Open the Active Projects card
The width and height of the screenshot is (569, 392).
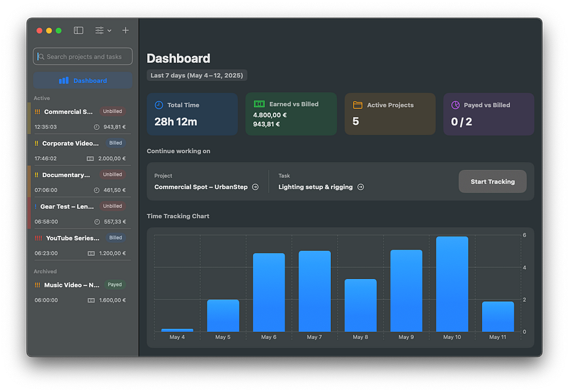(x=390, y=114)
